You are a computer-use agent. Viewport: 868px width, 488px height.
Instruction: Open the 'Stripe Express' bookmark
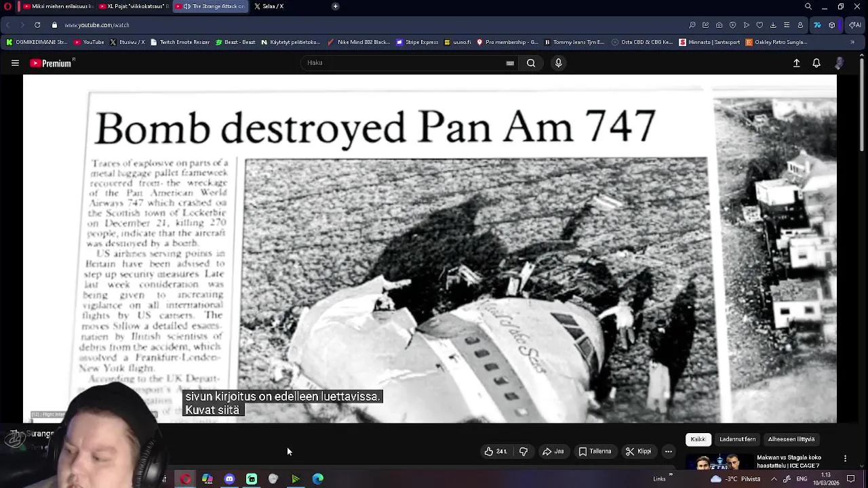click(417, 42)
